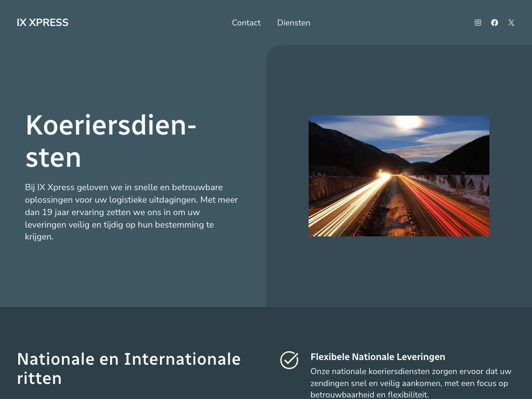Image resolution: width=532 pixels, height=399 pixels.
Task: Click the circled checkmark icon
Action: 289,360
